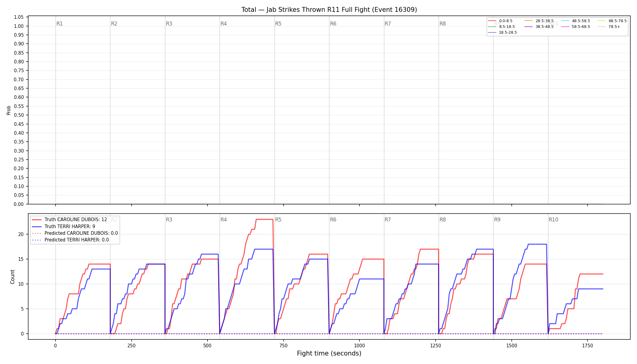Screen dimensions: 637x364
Task: Click the "0.50" tick on the Prob axis
Action: click(x=19, y=115)
